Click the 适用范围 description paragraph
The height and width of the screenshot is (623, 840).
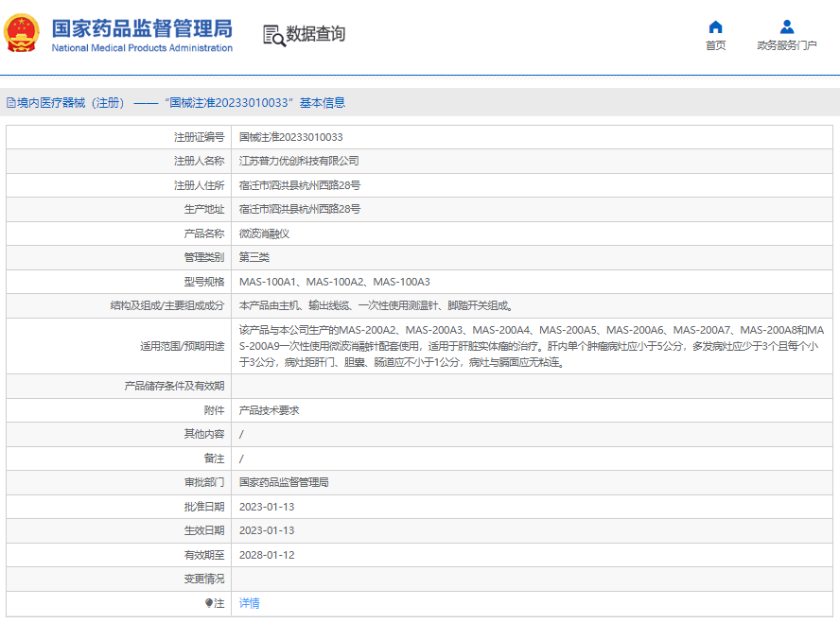coord(532,346)
